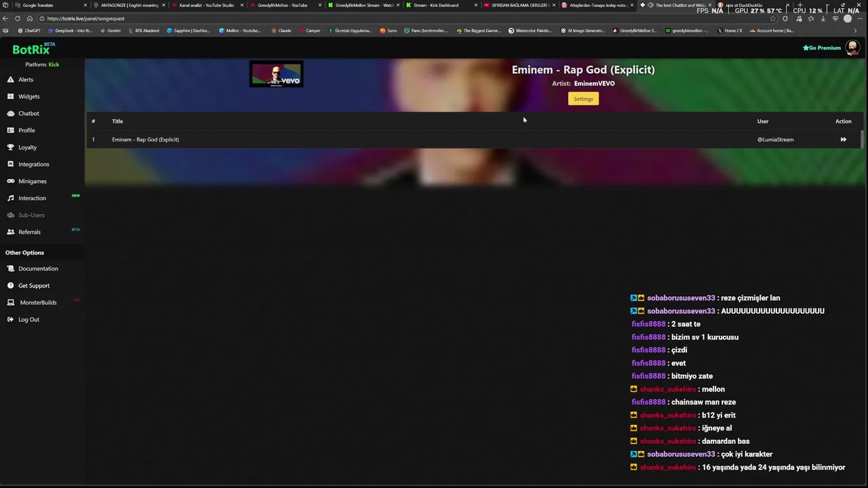Click the Go Premium link
The width and height of the screenshot is (868, 488).
(x=822, y=48)
